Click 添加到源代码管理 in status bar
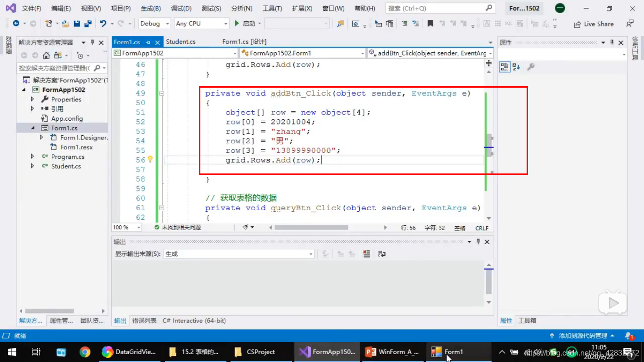Viewport: 644px width, 362px height. pyautogui.click(x=582, y=336)
